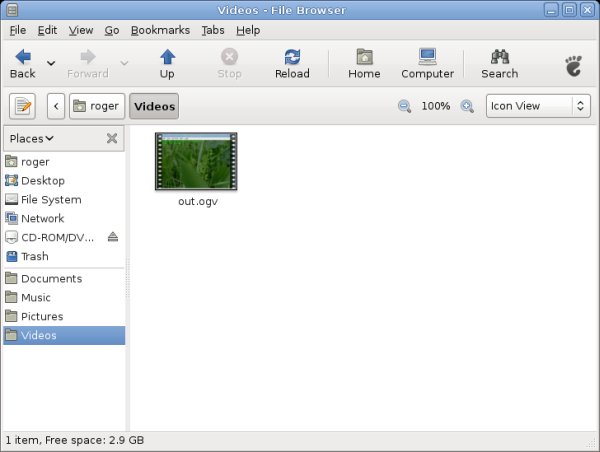This screenshot has width=600, height=452.
Task: Open Desktop in the sidebar
Action: (64, 181)
